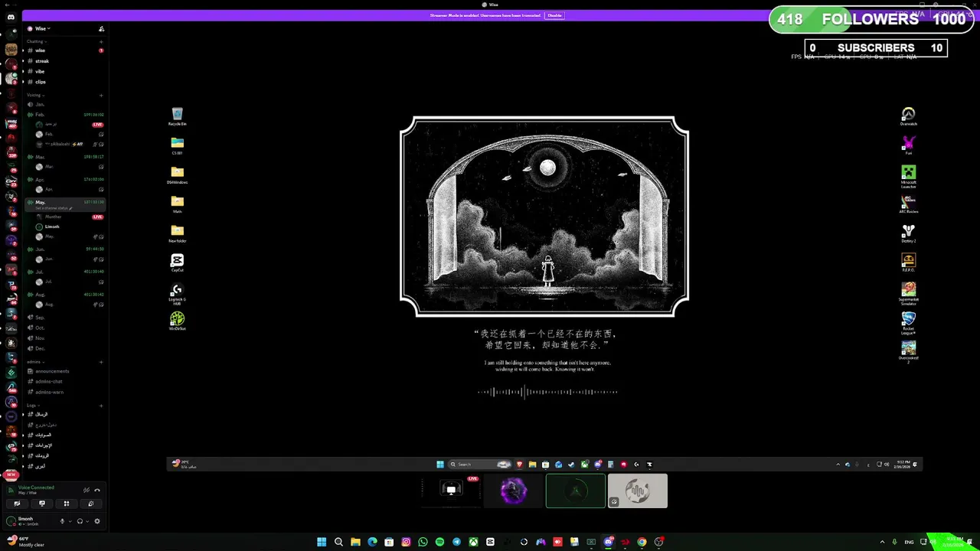This screenshot has height=551, width=980.
Task: Click the Destiny 2 desktop icon
Action: click(908, 233)
